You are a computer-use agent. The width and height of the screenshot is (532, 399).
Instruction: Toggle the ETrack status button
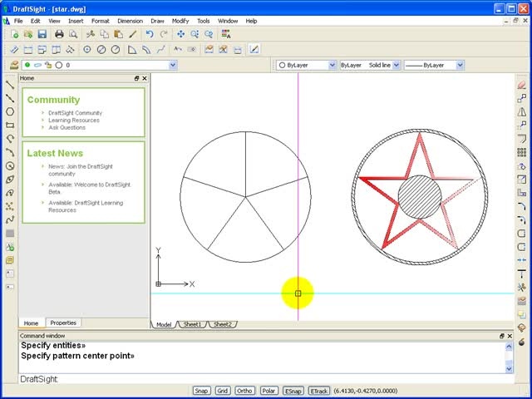pyautogui.click(x=319, y=391)
